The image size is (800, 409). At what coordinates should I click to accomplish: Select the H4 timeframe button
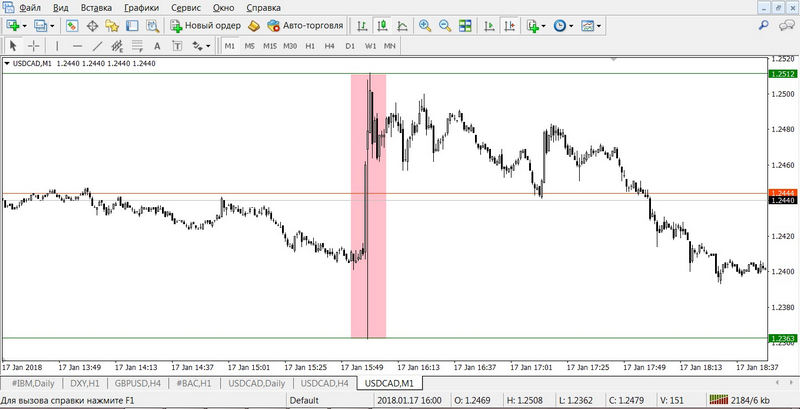329,46
